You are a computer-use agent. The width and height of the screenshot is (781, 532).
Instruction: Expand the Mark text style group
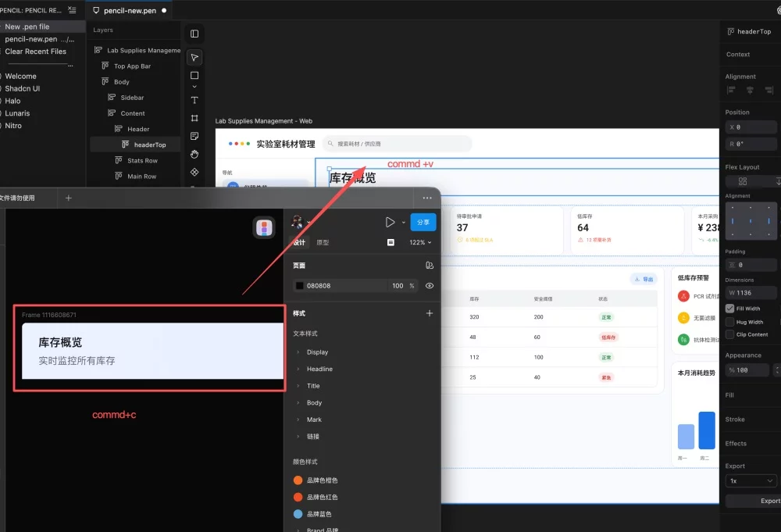[298, 420]
